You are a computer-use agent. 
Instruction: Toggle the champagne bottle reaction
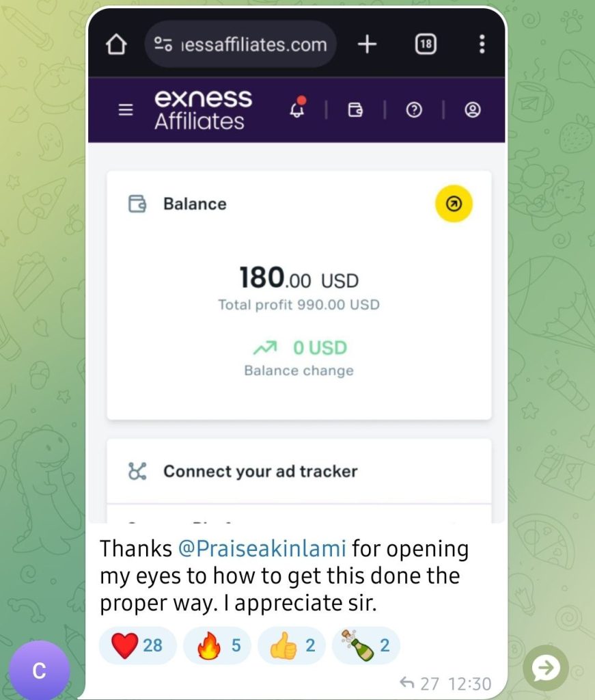tap(365, 645)
